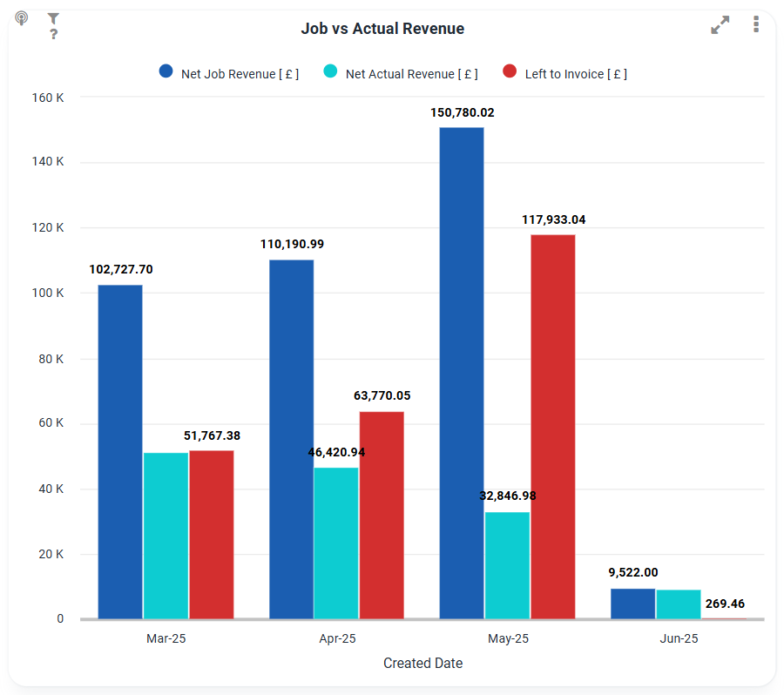Open the chart filter funnel icon
784x695 pixels.
pos(53,18)
